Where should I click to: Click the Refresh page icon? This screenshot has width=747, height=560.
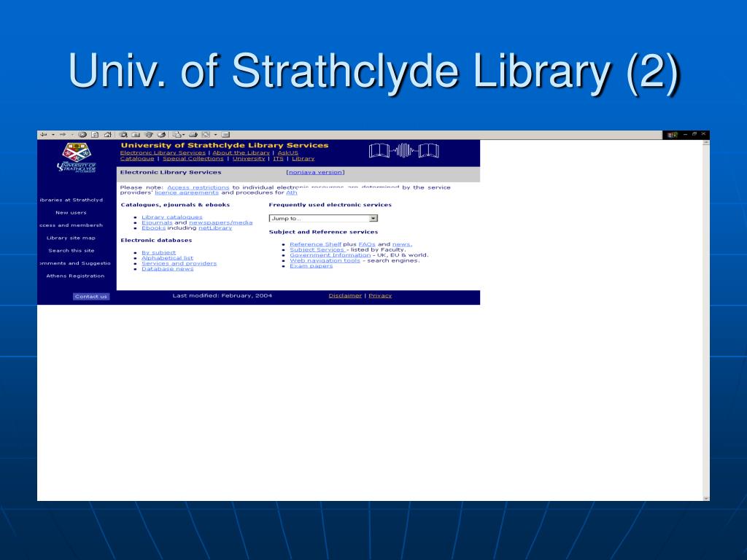95,135
